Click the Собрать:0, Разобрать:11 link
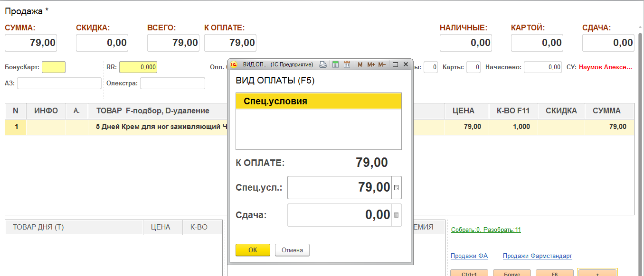644x276 pixels. point(486,230)
